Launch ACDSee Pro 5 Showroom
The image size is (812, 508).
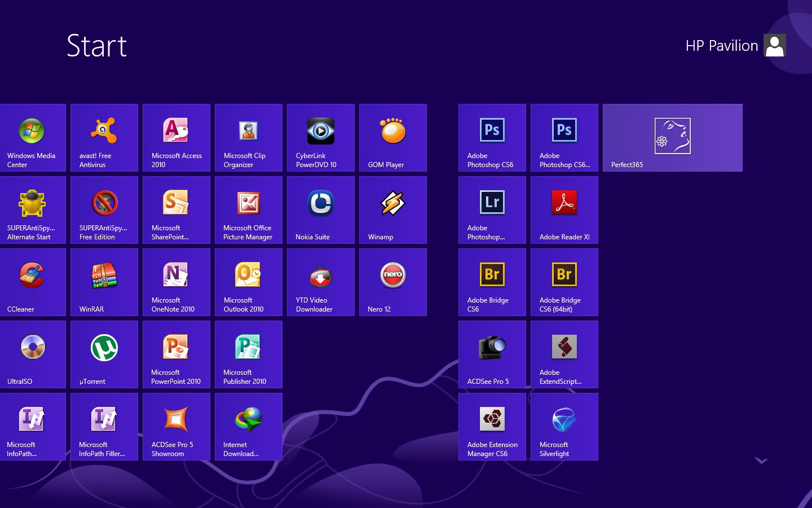176,427
